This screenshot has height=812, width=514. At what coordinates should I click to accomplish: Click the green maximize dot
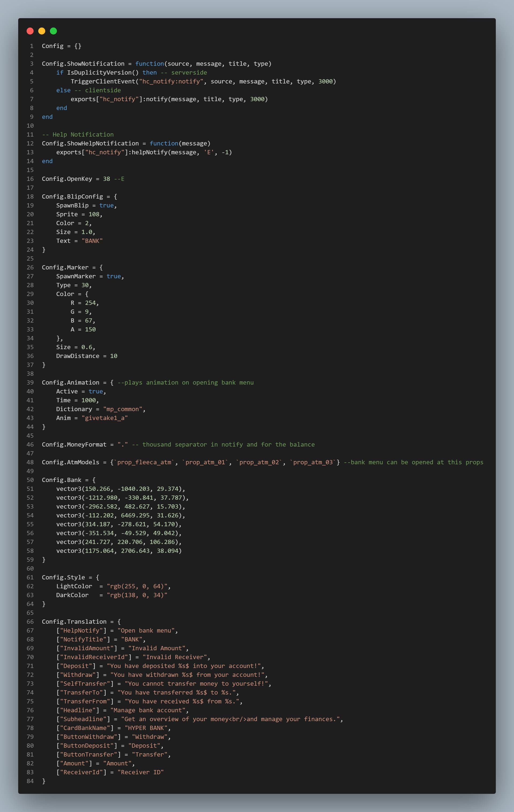coord(53,31)
